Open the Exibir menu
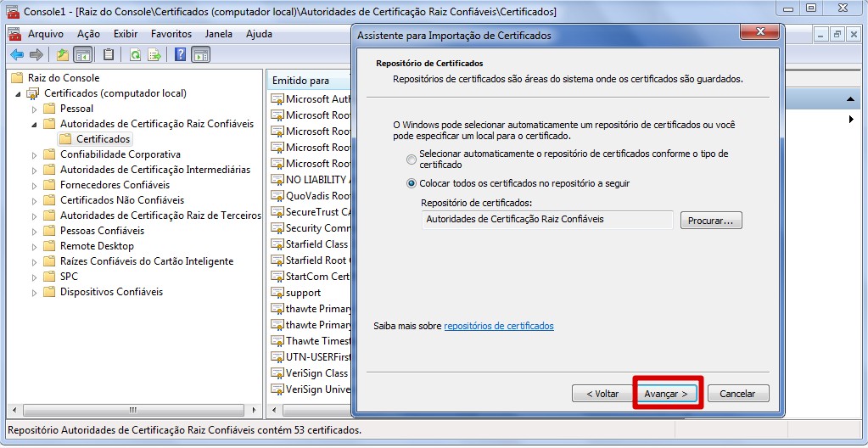 click(126, 34)
